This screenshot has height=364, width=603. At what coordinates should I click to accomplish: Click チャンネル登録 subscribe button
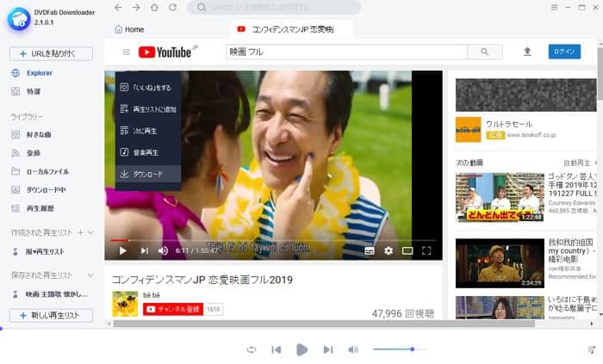173,309
